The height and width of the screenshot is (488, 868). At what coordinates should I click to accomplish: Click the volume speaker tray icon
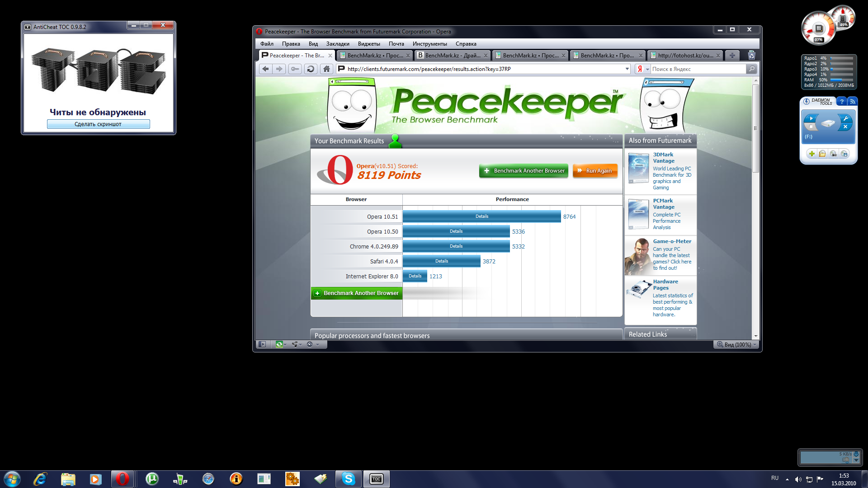pyautogui.click(x=798, y=479)
